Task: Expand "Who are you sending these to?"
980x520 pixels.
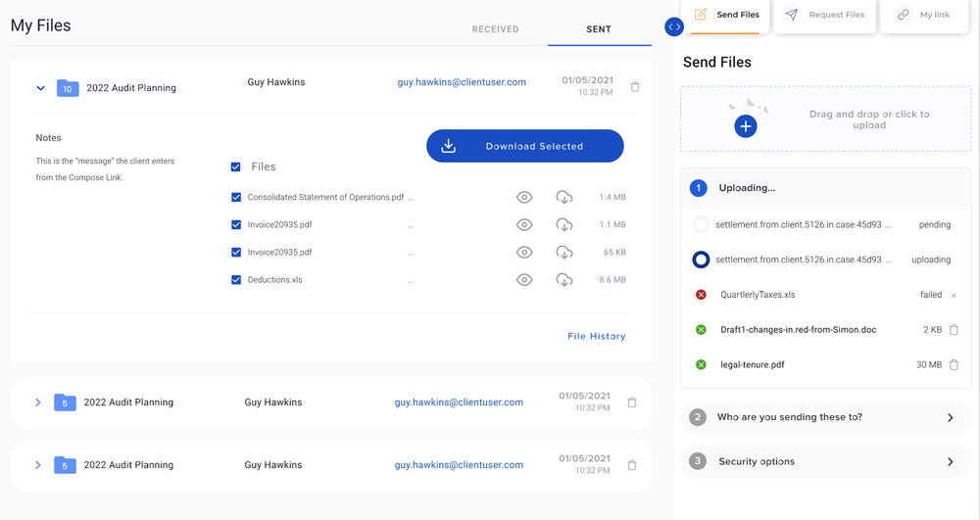Action: coord(950,417)
